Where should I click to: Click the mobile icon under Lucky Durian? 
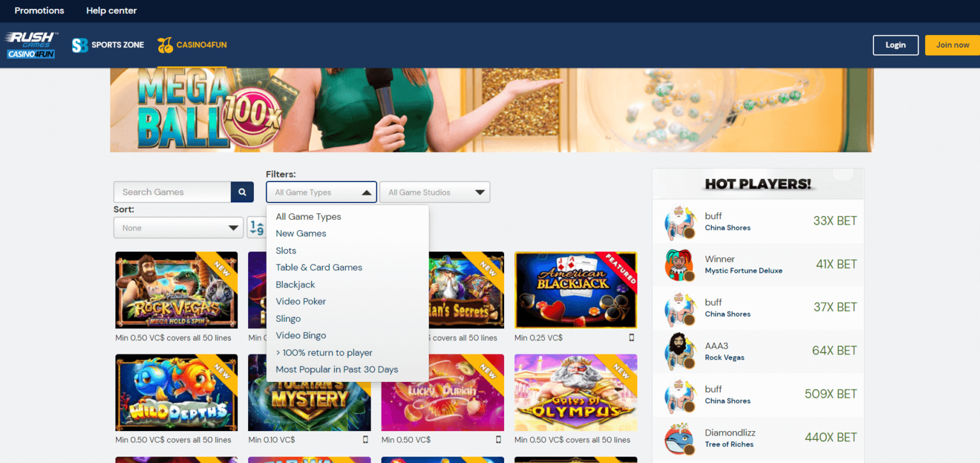tap(498, 439)
